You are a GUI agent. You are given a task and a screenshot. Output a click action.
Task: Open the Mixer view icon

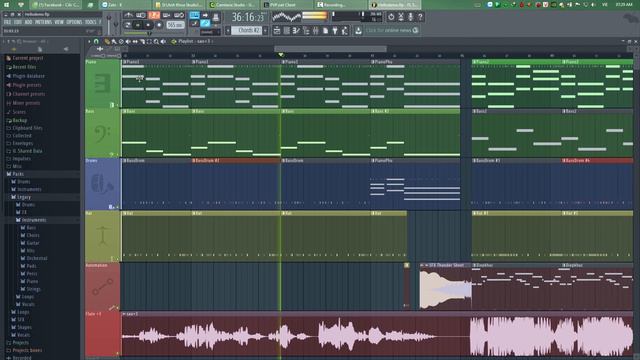pos(316,30)
